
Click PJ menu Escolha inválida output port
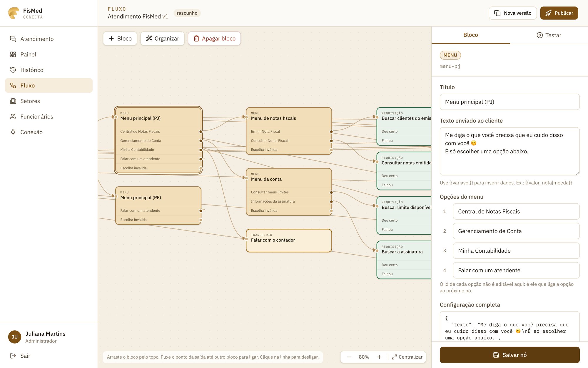tap(201, 168)
